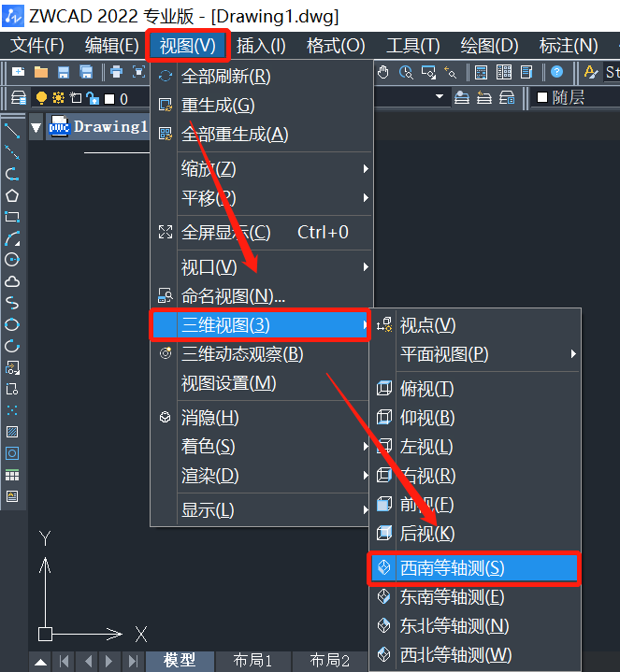Toggle layer 0 lock padlock
This screenshot has width=620, height=672.
(x=93, y=98)
